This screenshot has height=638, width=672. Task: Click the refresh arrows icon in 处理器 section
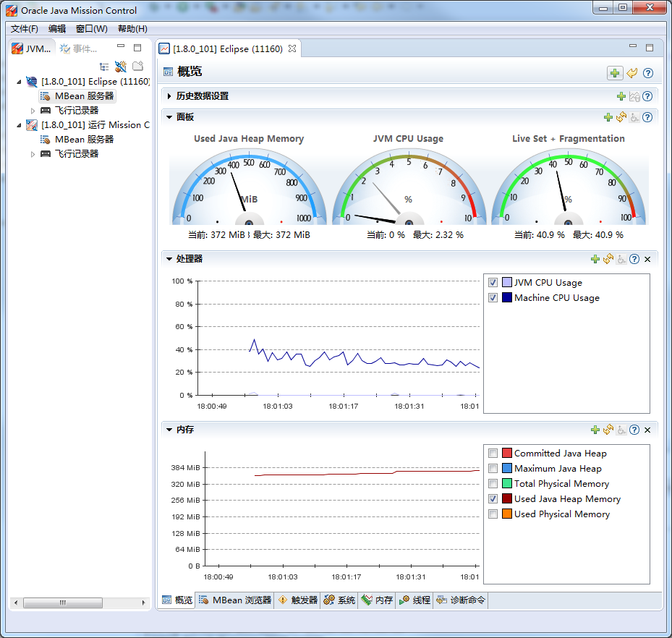608,259
